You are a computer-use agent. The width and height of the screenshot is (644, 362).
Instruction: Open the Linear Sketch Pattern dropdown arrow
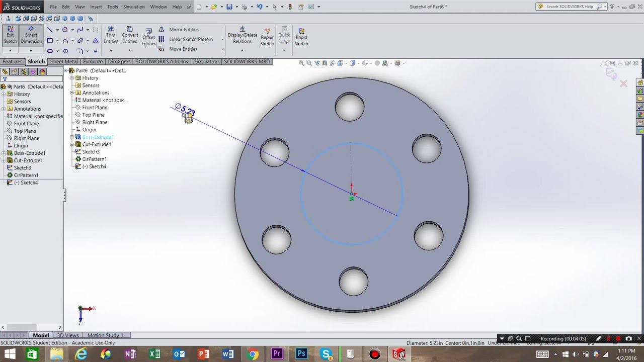click(222, 40)
